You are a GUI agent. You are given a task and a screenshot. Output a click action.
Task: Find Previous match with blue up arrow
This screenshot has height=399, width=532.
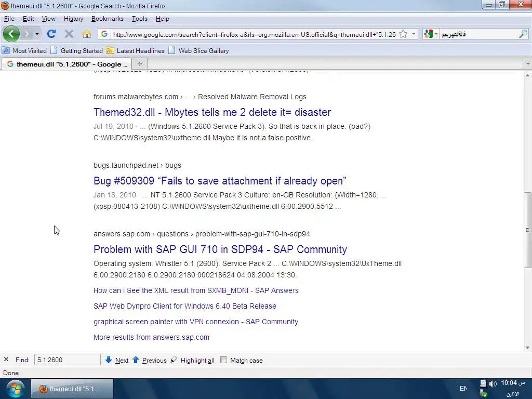[149, 360]
